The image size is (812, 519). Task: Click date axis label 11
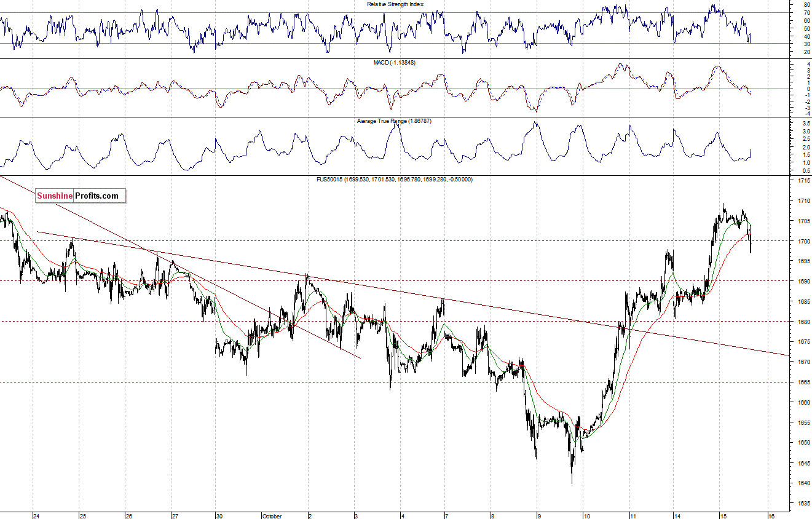point(633,516)
